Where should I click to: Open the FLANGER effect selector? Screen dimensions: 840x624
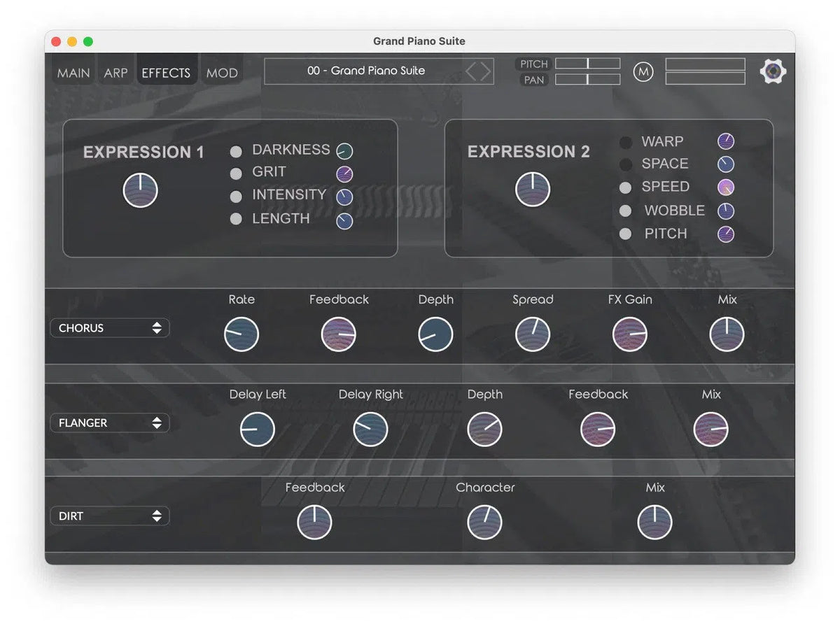108,423
